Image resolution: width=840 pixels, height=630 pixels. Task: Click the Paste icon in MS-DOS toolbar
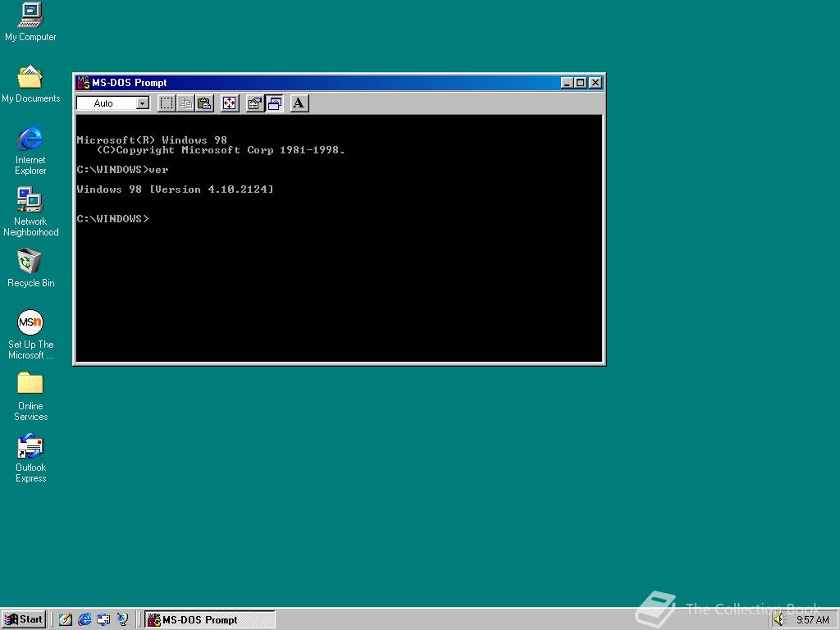point(204,103)
